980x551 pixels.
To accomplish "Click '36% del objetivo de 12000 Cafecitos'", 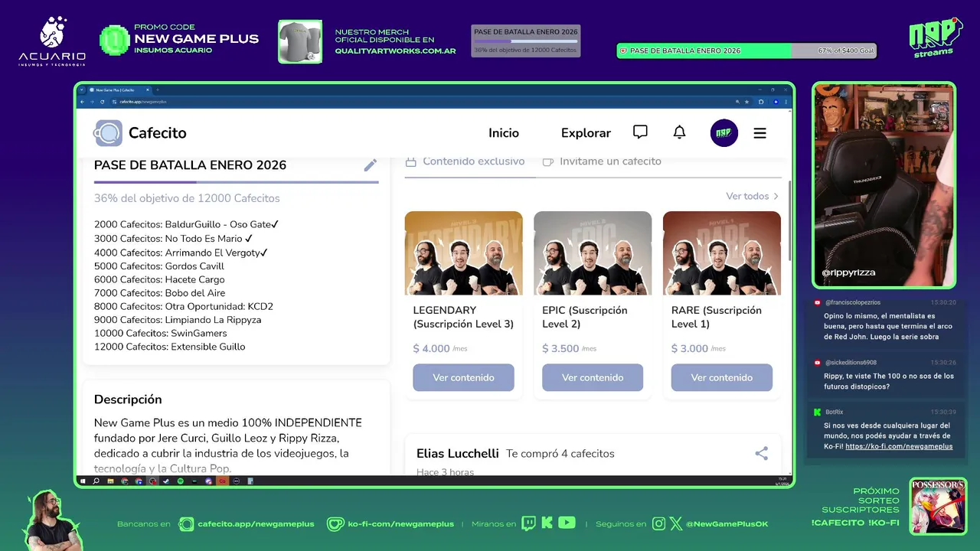I will [187, 198].
